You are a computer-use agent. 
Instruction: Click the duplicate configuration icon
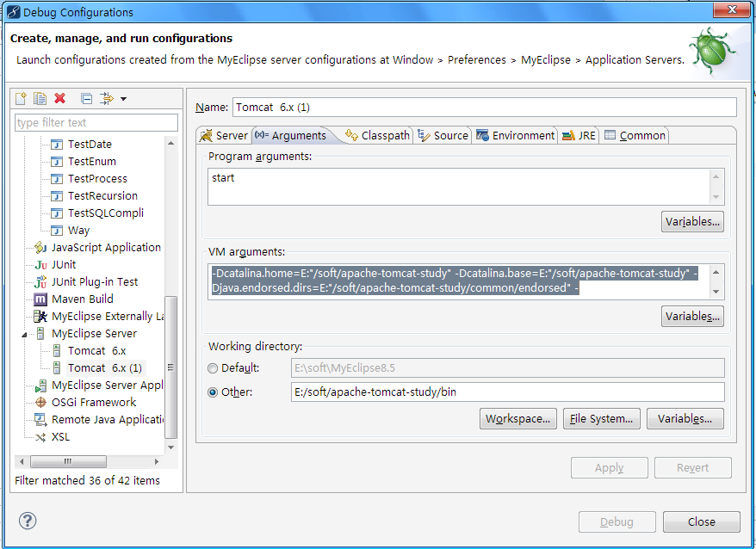pos(40,99)
